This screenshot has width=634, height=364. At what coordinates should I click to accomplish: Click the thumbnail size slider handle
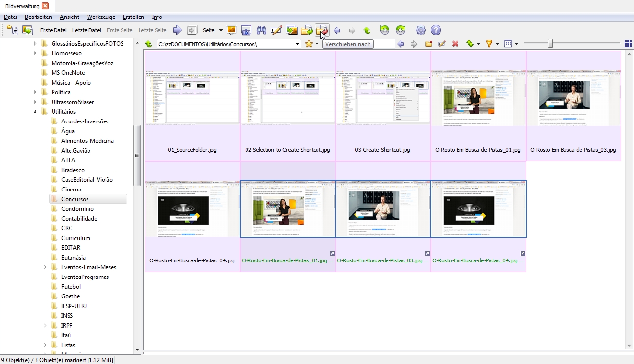point(550,44)
